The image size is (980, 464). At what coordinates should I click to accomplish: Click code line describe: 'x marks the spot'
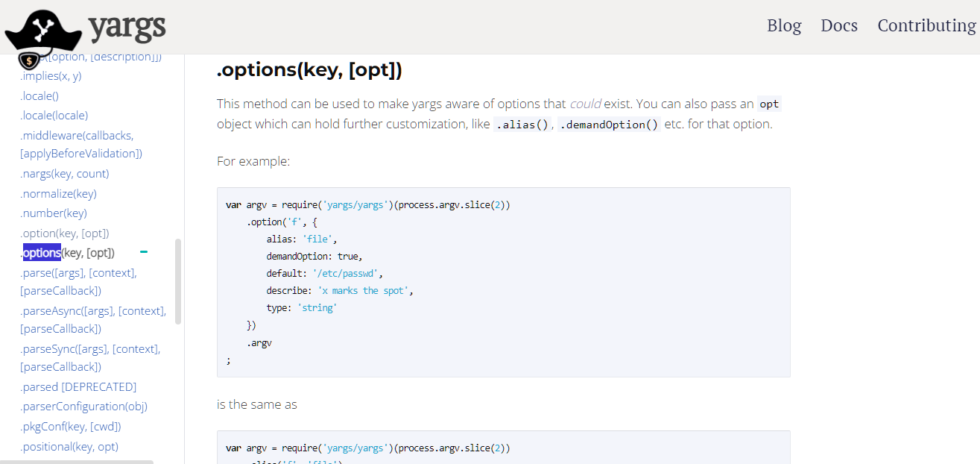point(340,290)
